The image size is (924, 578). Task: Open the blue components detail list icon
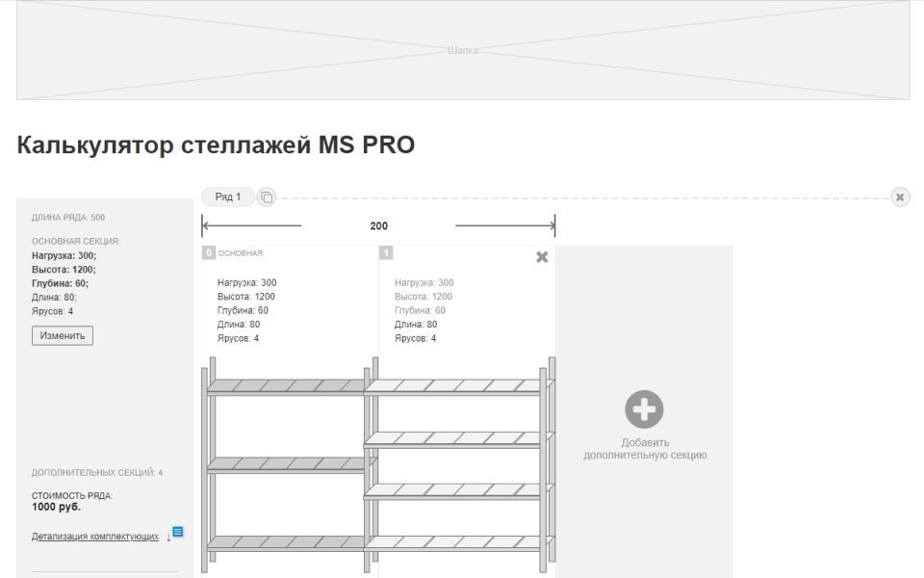tap(177, 532)
